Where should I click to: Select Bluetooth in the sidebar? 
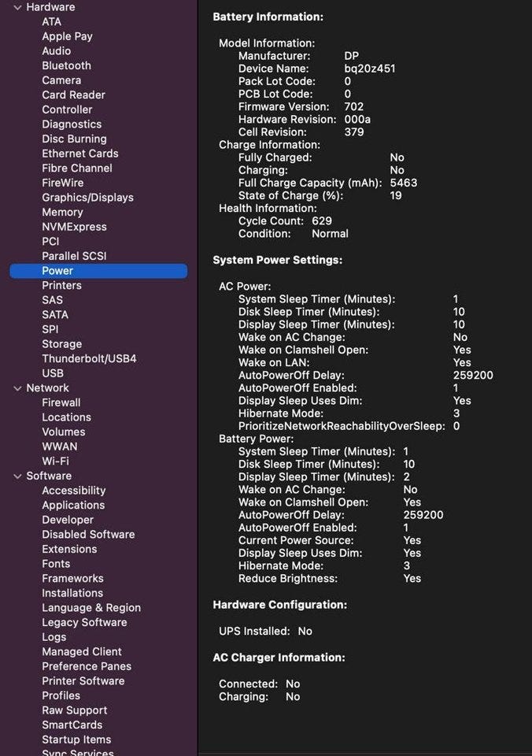click(66, 66)
